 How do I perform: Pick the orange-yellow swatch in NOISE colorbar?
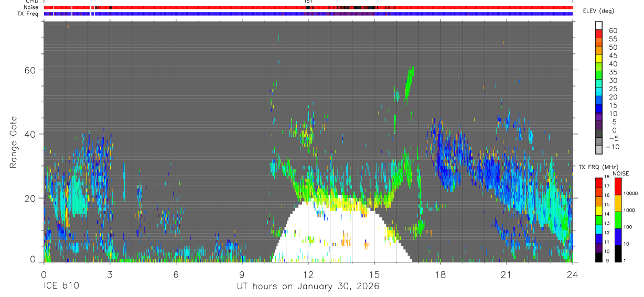tap(618, 203)
